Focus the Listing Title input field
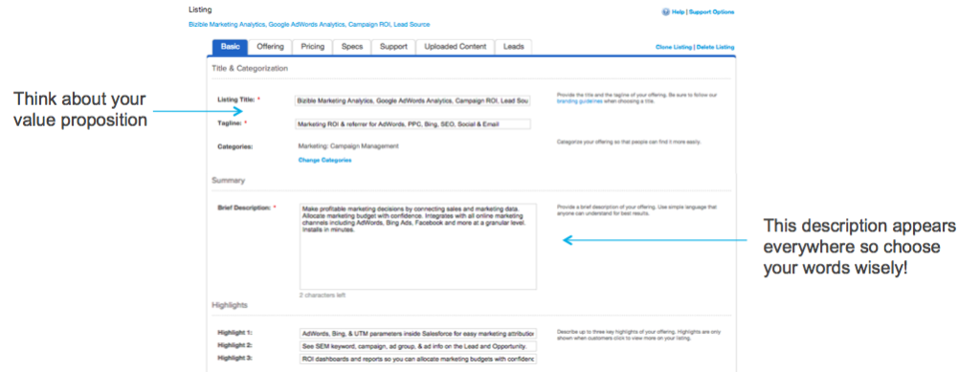Screen dimensions: 980x372 [412, 100]
